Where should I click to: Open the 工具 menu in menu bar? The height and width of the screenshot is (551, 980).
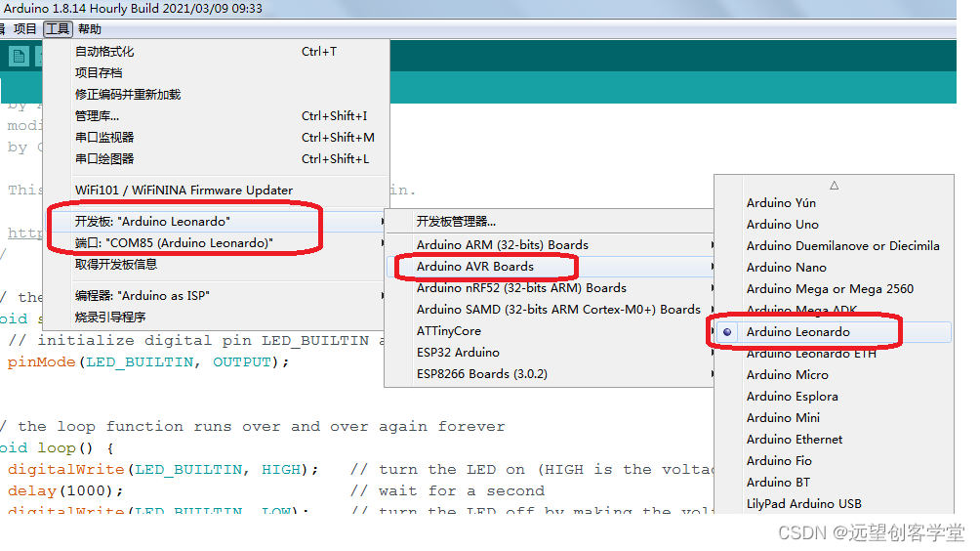pyautogui.click(x=59, y=28)
